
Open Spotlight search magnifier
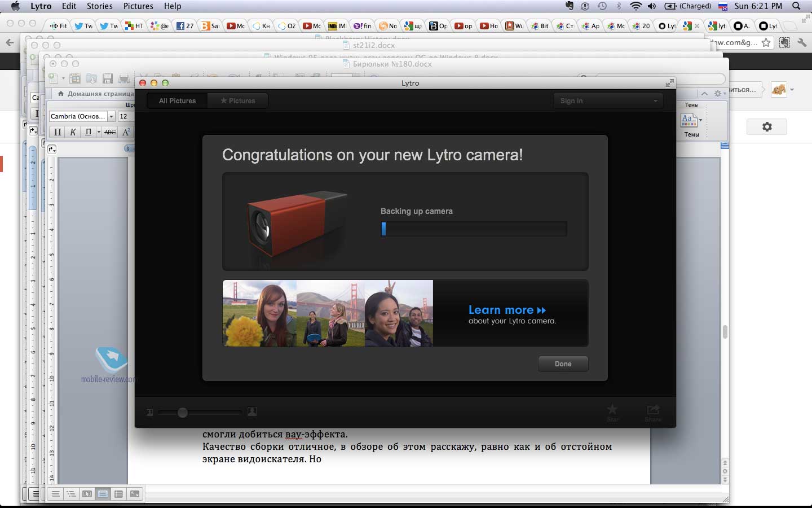[x=796, y=6]
